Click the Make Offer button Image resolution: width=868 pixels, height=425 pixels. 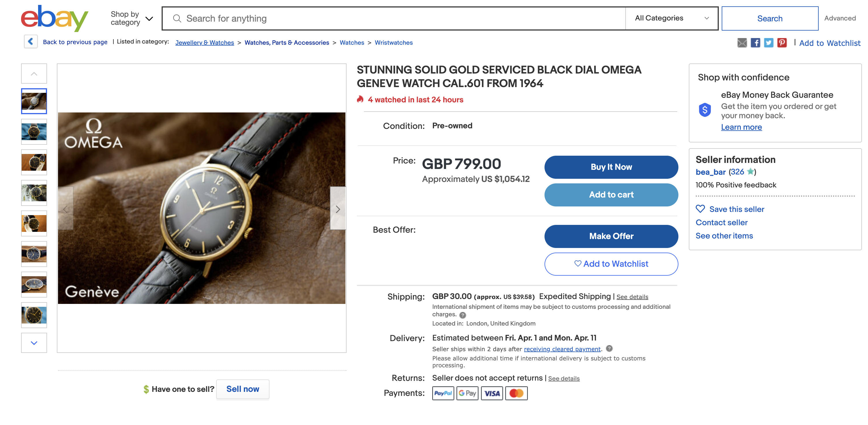pyautogui.click(x=611, y=236)
